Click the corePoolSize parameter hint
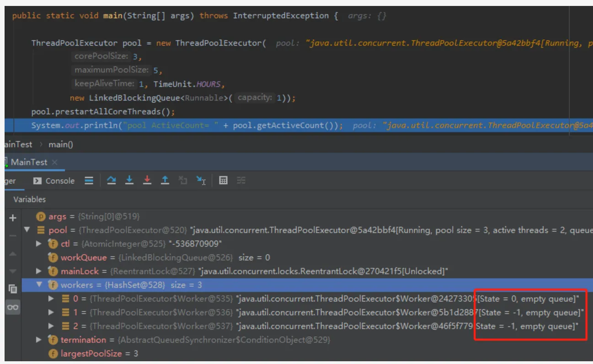The height and width of the screenshot is (364, 593). [x=101, y=57]
